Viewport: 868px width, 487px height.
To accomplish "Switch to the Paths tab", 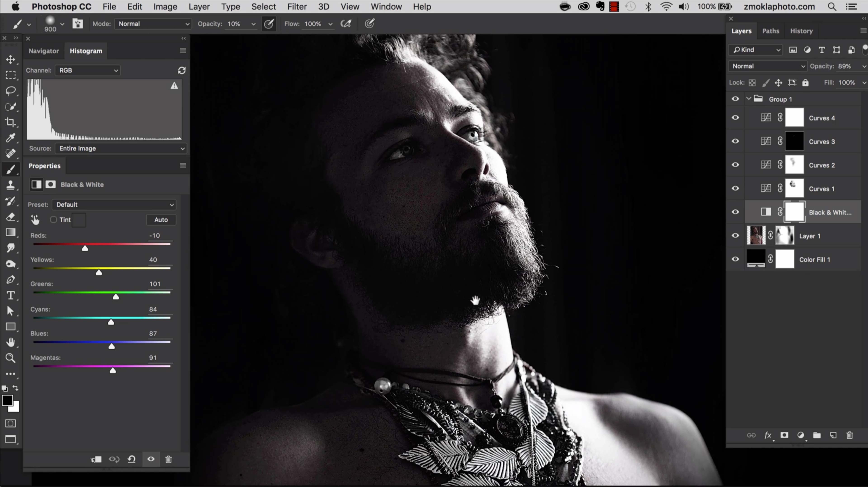I will coord(771,31).
